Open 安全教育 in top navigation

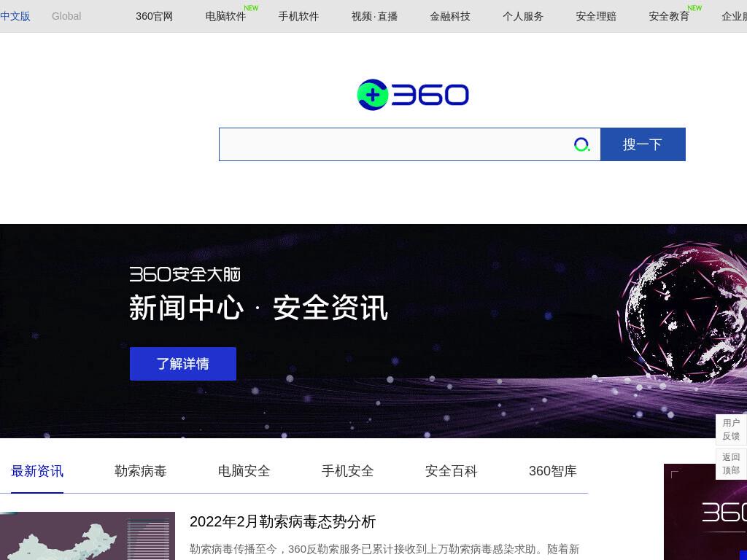[x=669, y=16]
